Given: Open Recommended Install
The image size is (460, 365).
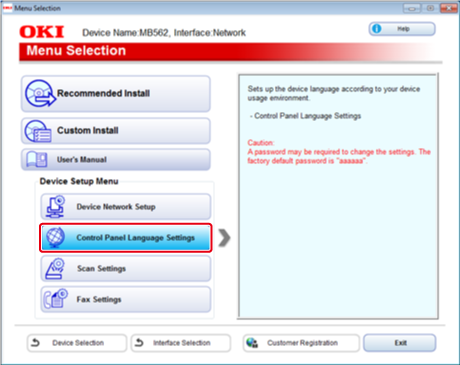Looking at the screenshot, I should (116, 94).
